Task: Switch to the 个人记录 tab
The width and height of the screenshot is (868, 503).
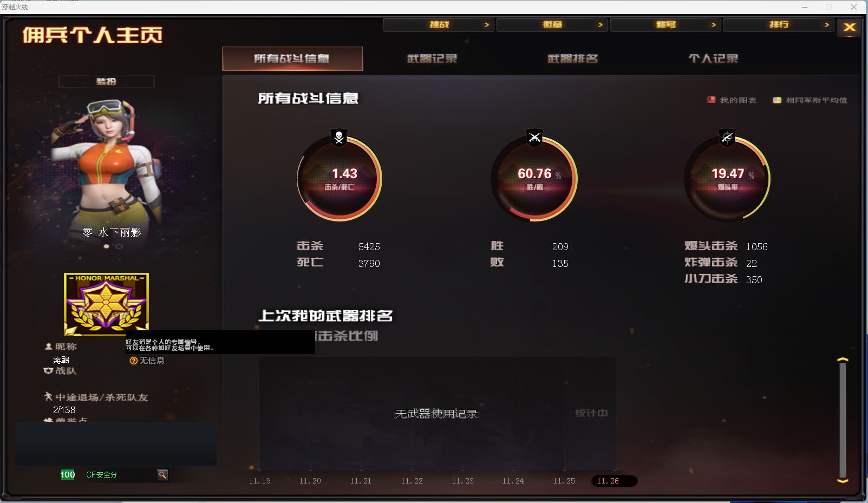Action: (x=713, y=58)
